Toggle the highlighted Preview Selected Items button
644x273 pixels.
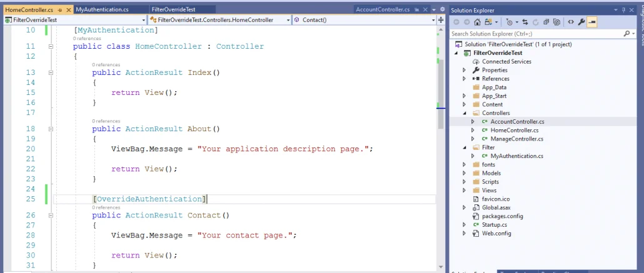point(592,22)
